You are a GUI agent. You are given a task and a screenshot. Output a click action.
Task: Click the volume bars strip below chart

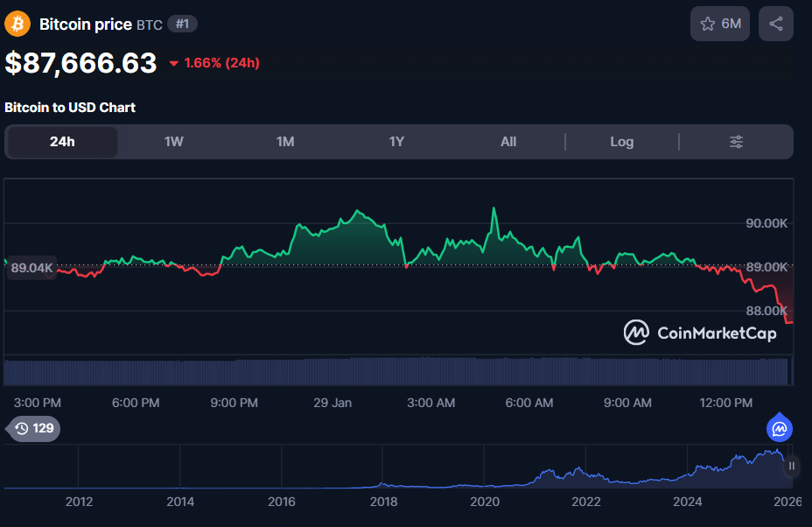(398, 371)
